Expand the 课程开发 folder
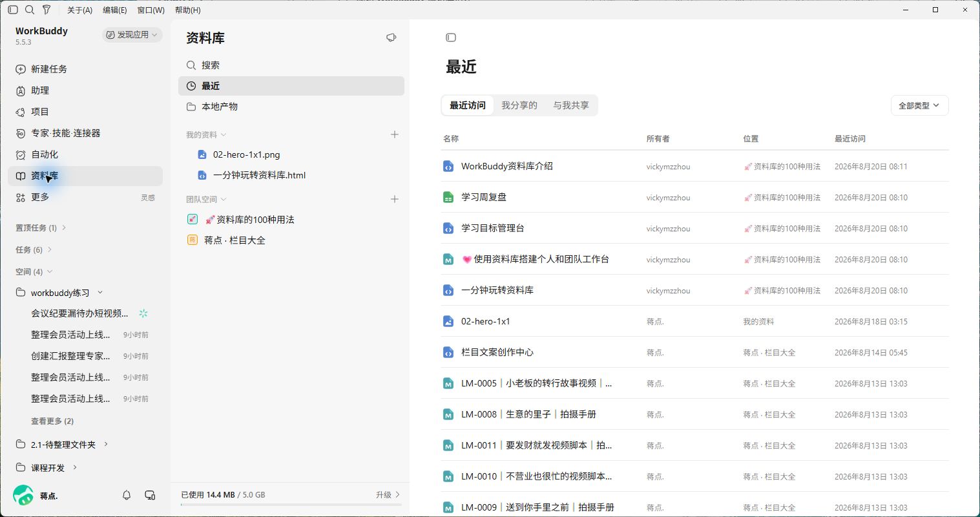980x517 pixels. 75,467
